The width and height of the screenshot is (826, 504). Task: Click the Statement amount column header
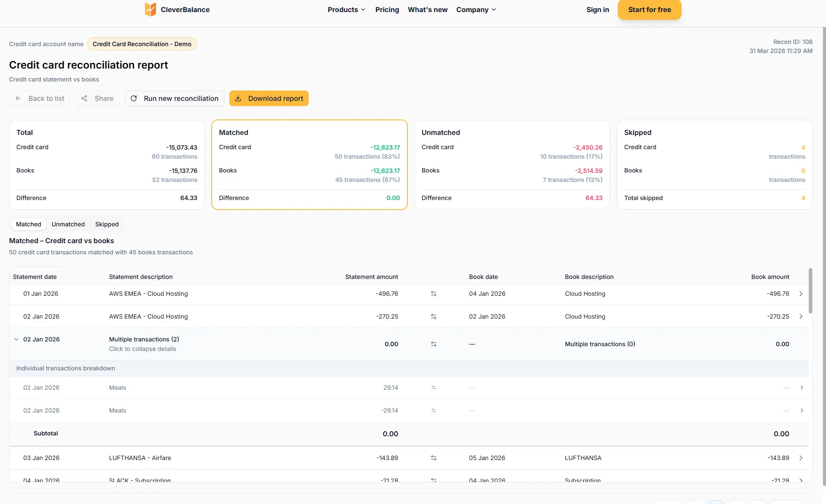372,277
